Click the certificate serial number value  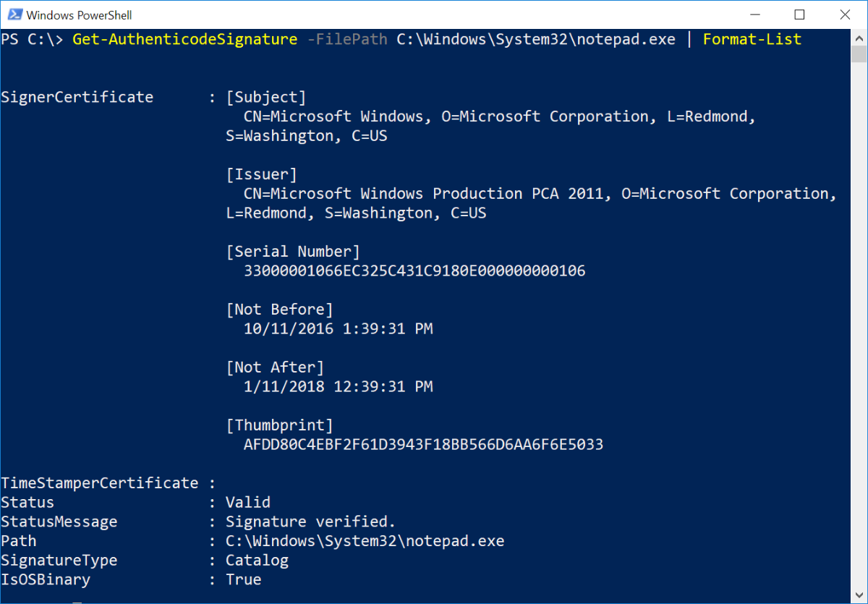click(414, 271)
